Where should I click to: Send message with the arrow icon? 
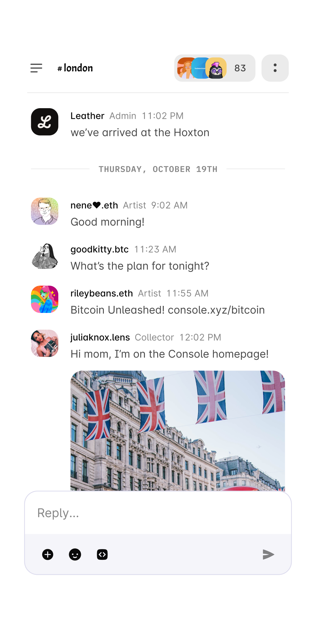pos(268,554)
